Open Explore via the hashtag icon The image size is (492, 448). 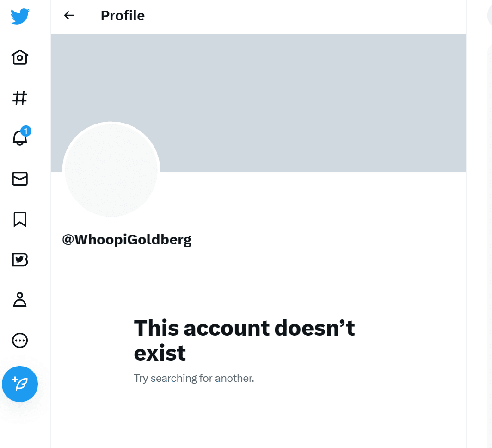click(x=20, y=98)
